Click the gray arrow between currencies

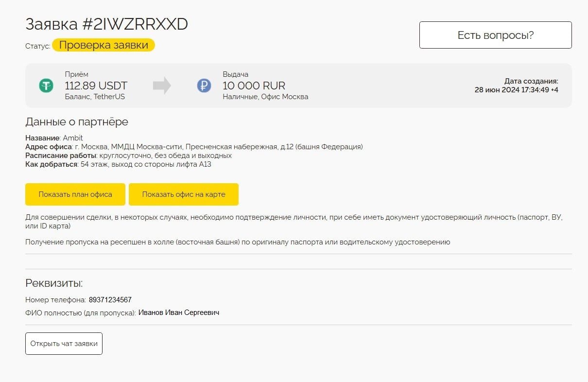point(162,86)
